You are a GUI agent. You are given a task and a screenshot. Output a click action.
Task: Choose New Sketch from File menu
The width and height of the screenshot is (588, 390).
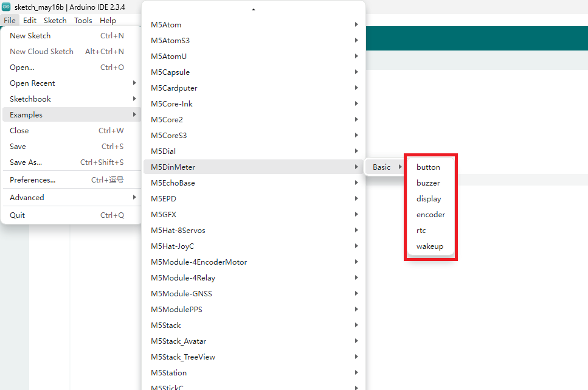pos(71,36)
